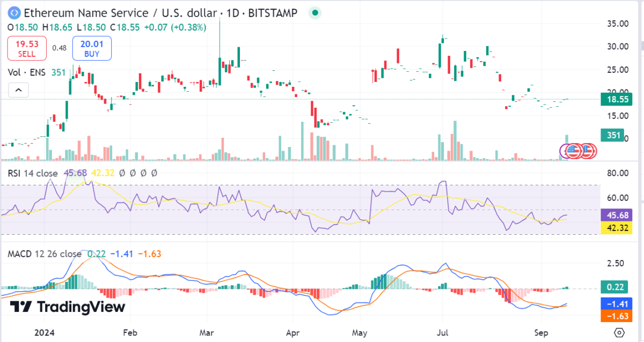Click the green market status indicator
The image size is (644, 342).
(x=315, y=13)
